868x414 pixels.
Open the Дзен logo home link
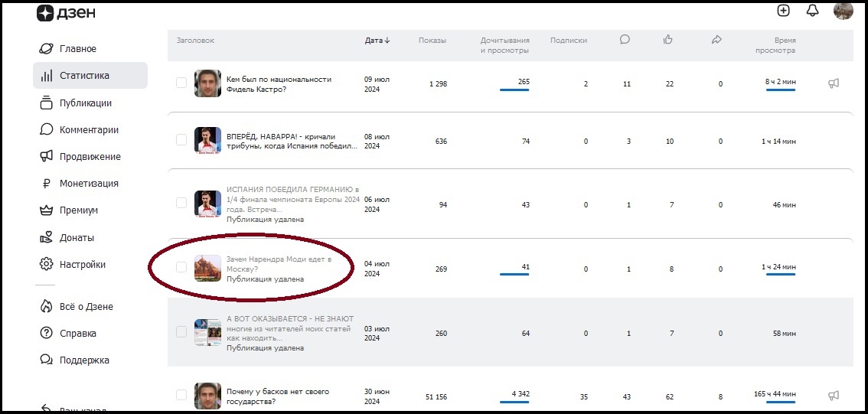click(x=64, y=13)
